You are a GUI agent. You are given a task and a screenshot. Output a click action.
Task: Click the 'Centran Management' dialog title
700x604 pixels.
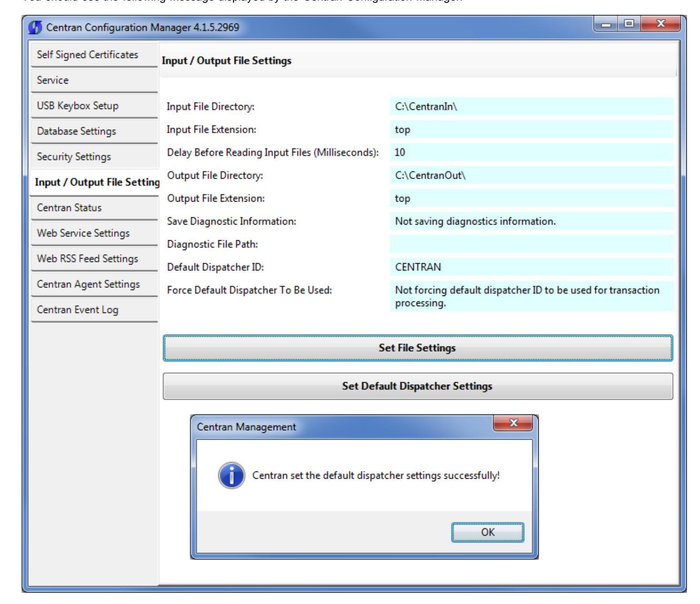(x=246, y=427)
